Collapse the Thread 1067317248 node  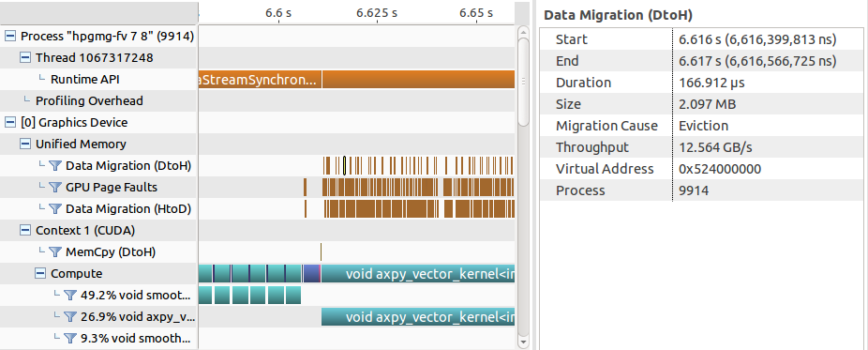click(25, 57)
